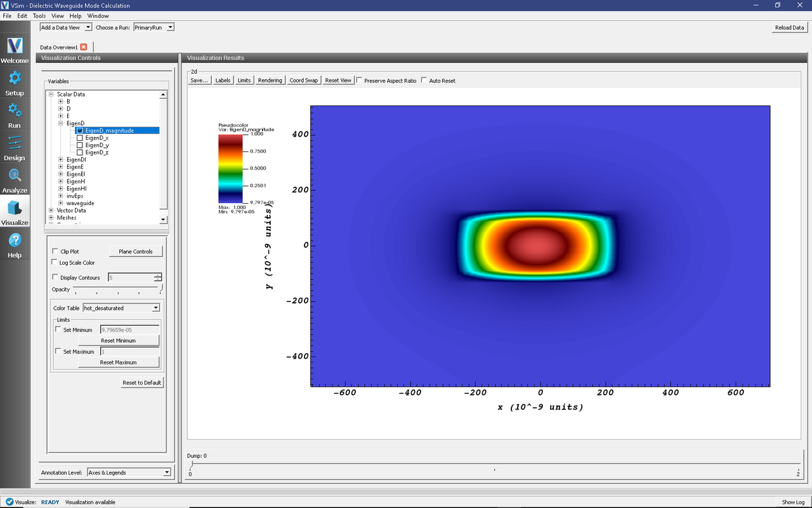
Task: Expand the EigenE tree node
Action: [x=60, y=167]
